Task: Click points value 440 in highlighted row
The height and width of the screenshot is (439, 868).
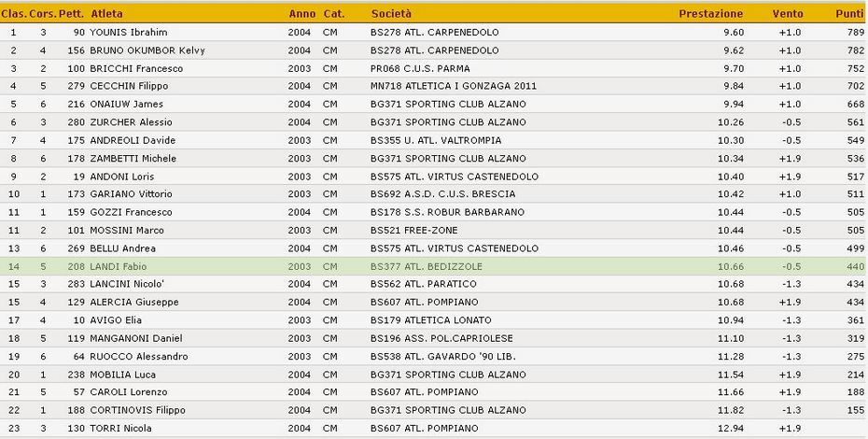Action: tap(856, 266)
